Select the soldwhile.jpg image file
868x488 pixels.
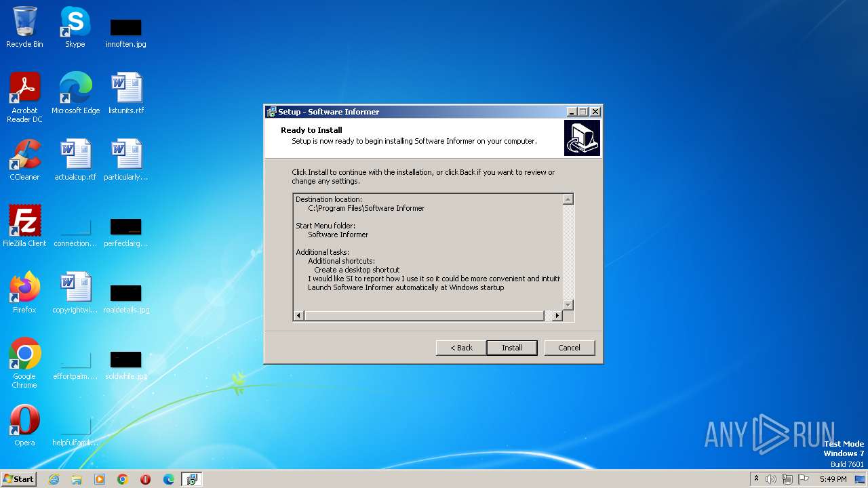click(126, 365)
